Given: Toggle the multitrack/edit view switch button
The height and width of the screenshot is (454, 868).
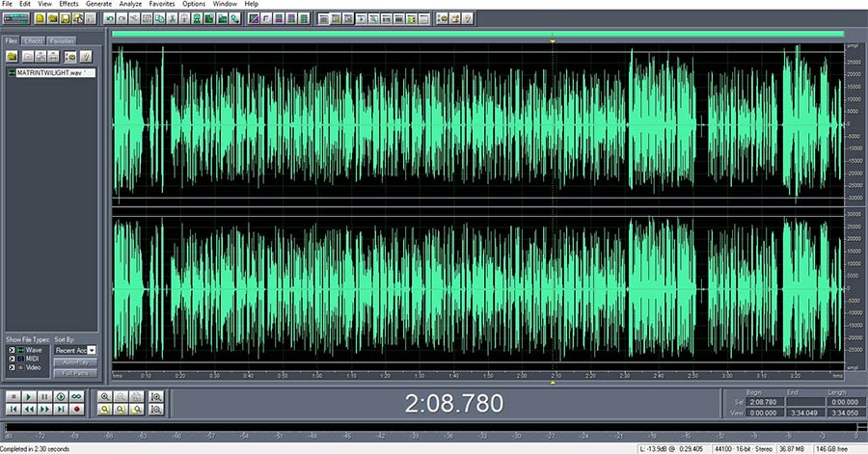Looking at the screenshot, I should [x=16, y=19].
